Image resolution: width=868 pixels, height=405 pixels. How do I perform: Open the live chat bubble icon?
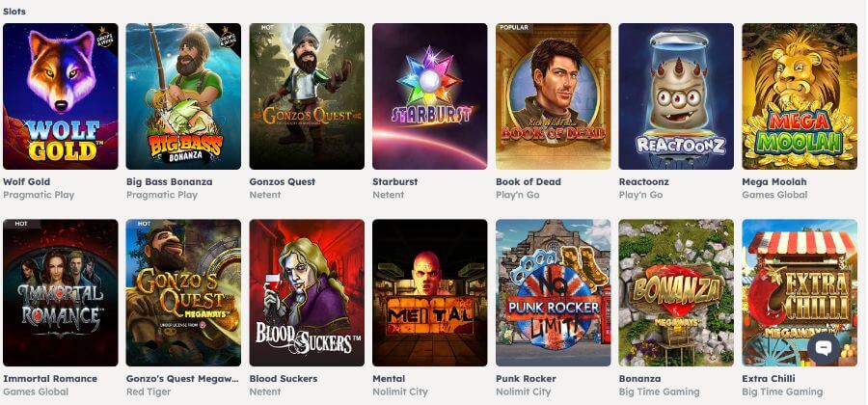click(x=824, y=347)
